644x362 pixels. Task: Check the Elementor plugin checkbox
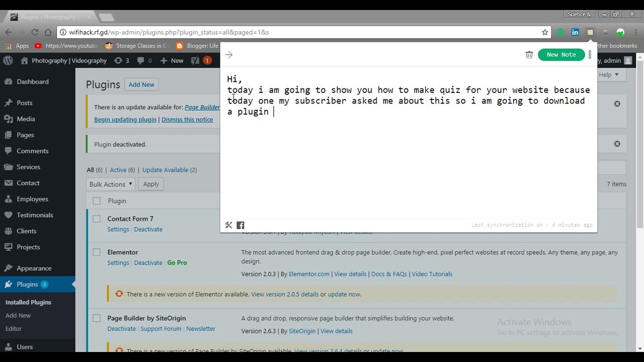(97, 252)
